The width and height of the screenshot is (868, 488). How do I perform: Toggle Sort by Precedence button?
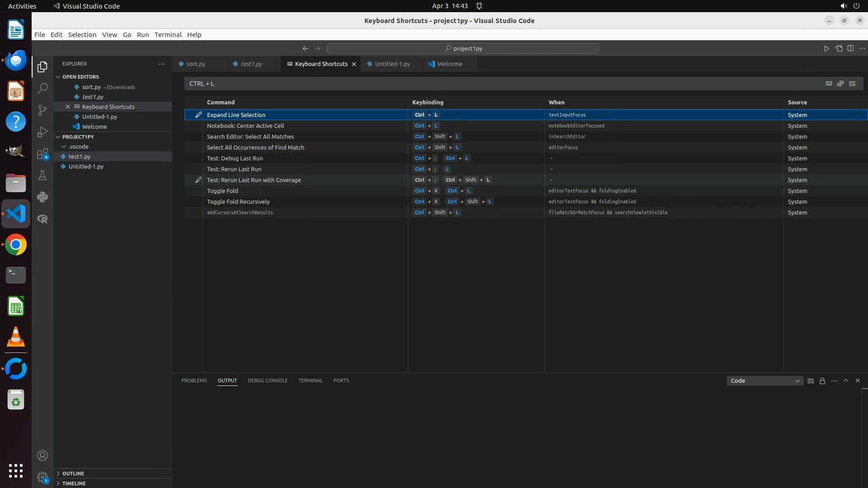[840, 84]
